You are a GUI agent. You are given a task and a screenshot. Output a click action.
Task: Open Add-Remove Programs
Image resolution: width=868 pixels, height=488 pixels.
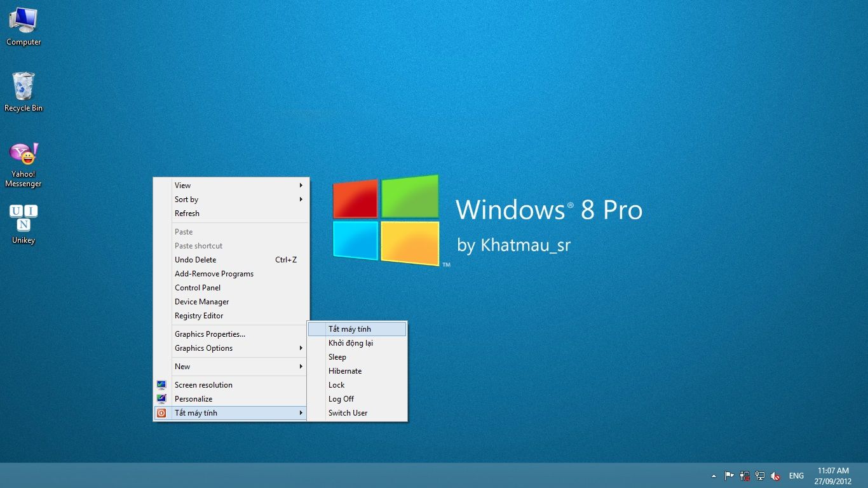coord(231,274)
